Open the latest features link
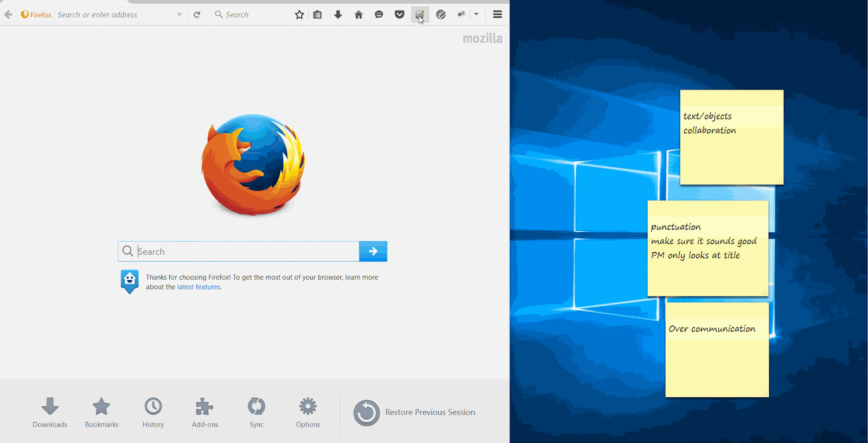Viewport: 868px width, 443px height. 199,287
